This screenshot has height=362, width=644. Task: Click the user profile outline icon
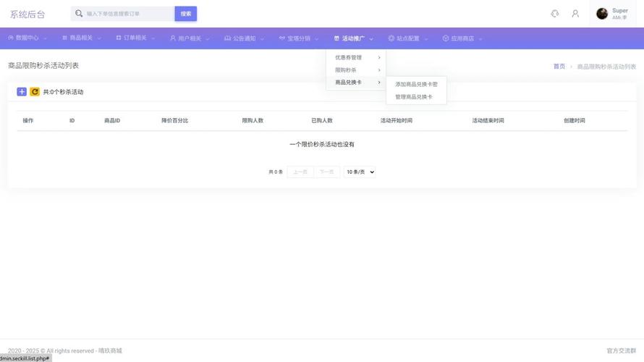click(575, 14)
